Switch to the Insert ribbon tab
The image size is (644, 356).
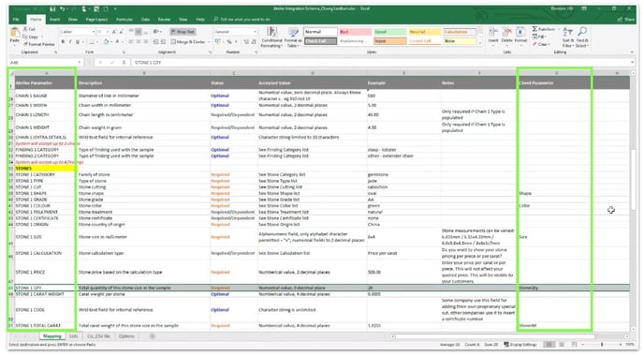coord(54,20)
